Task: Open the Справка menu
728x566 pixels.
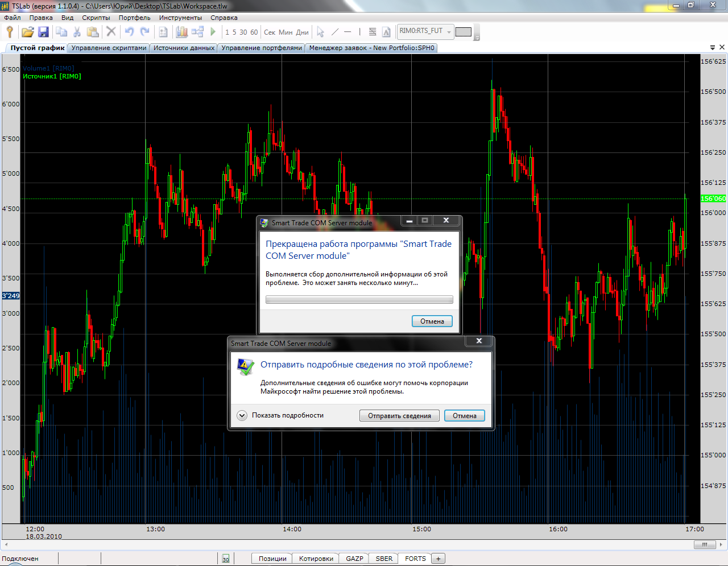Action: point(224,18)
